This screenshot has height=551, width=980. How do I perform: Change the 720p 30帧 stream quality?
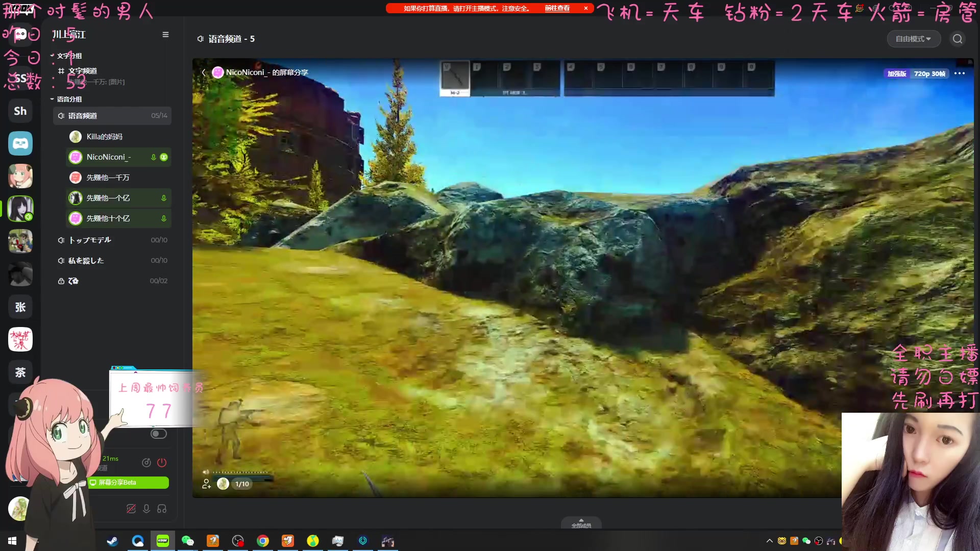(x=929, y=74)
